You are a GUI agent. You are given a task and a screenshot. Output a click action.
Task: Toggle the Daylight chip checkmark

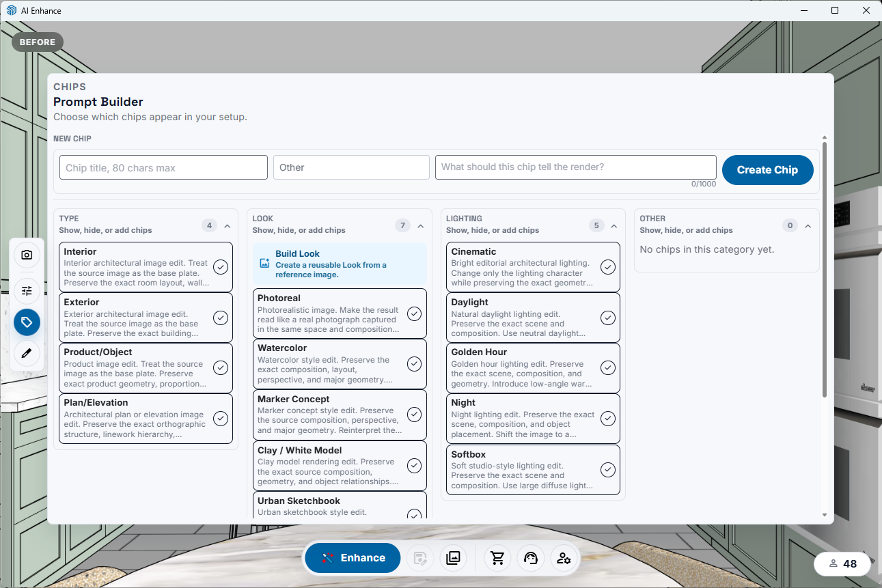coord(607,318)
